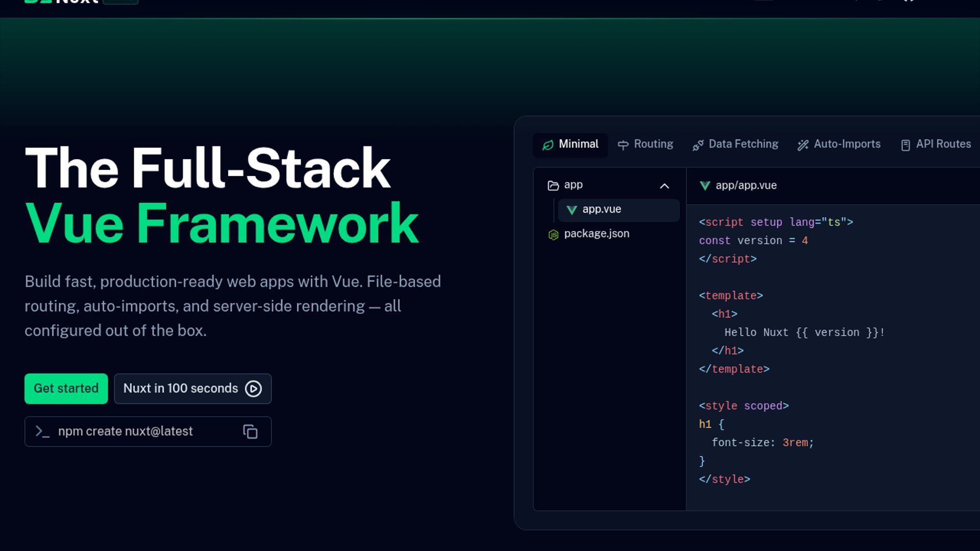This screenshot has height=551, width=980.
Task: Open app.vue in the file tree
Action: click(619, 210)
